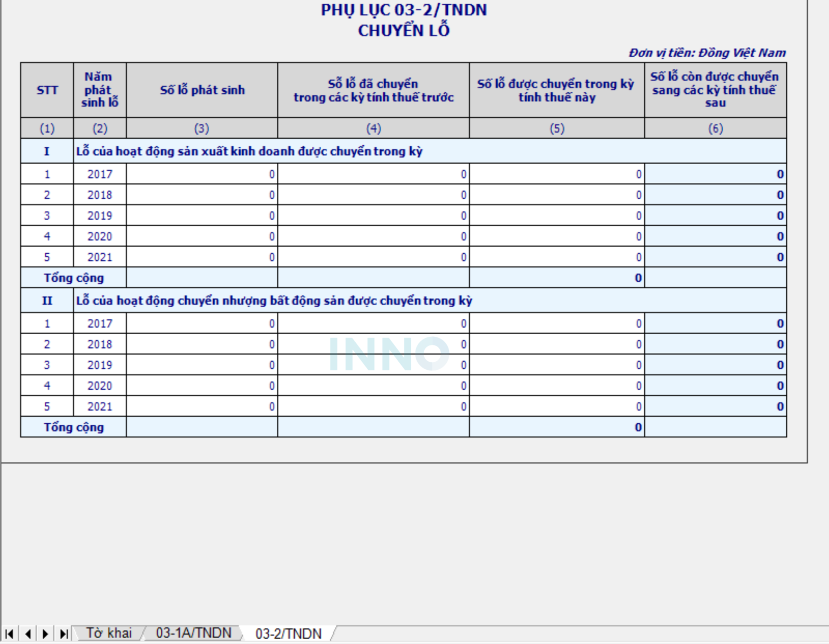Click section II 2017 'Số lỗ phát sinh' cell
829x644 pixels.
point(202,324)
